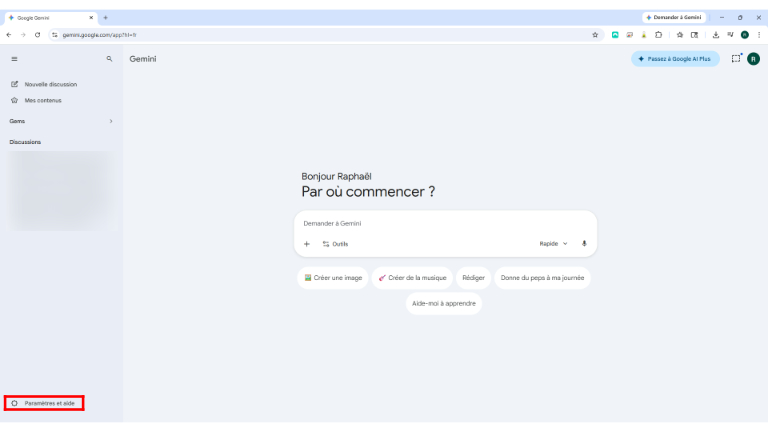Click the microphone voice input icon

[584, 243]
